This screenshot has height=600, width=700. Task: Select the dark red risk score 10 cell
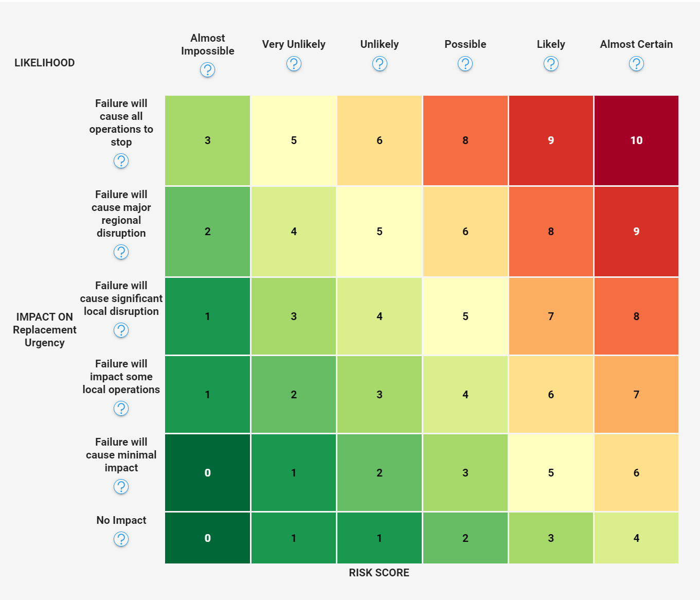[x=636, y=140]
